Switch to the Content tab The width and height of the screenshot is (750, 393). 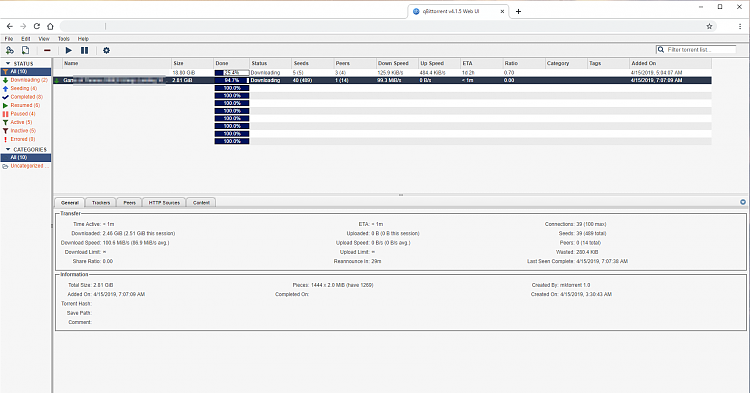(x=201, y=203)
